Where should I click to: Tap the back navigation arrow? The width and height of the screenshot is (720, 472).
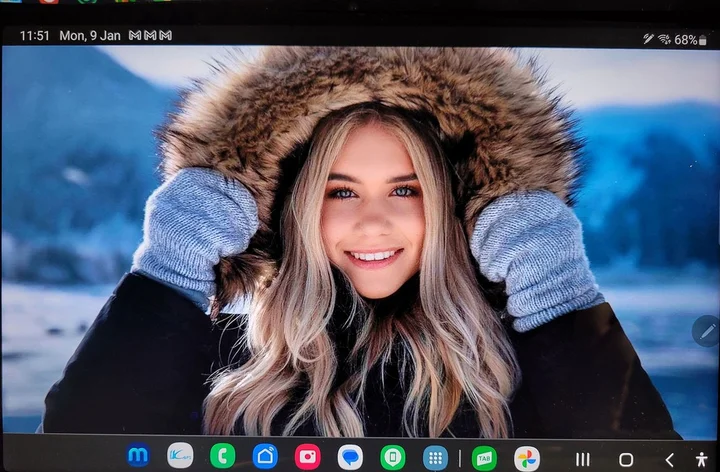[669, 460]
